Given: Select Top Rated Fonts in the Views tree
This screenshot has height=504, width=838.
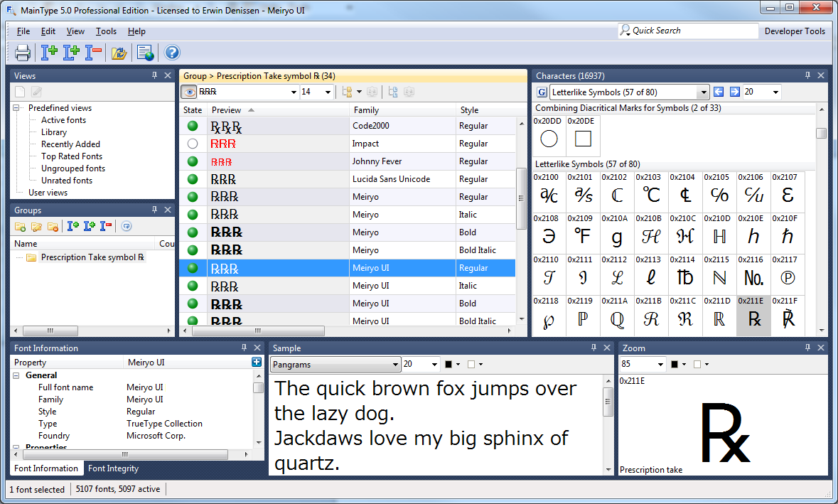Looking at the screenshot, I should 72,156.
